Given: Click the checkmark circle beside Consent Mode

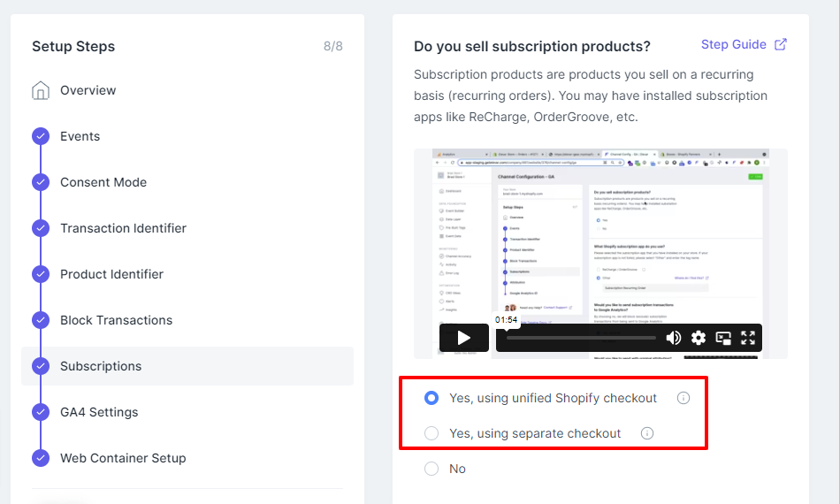Looking at the screenshot, I should (41, 182).
